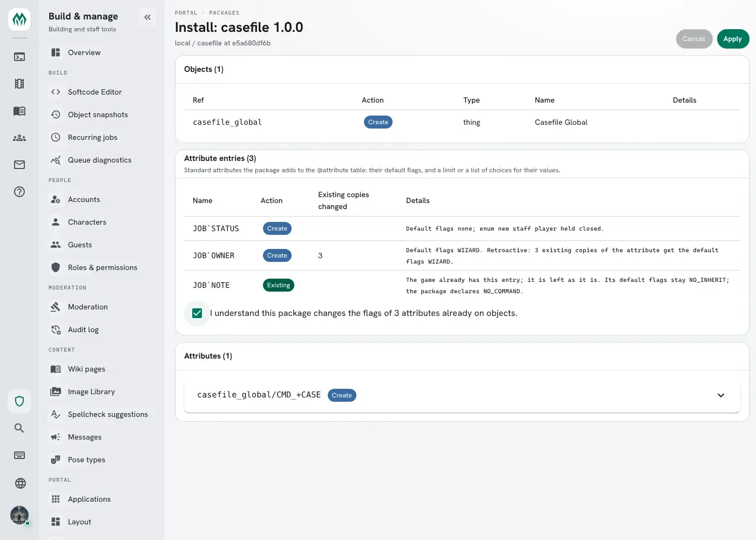The width and height of the screenshot is (756, 540).
Task: Apply the package install
Action: click(733, 39)
